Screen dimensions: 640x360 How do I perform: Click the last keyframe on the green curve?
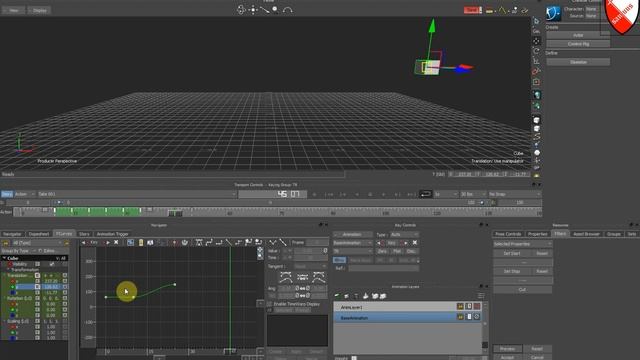click(x=175, y=284)
